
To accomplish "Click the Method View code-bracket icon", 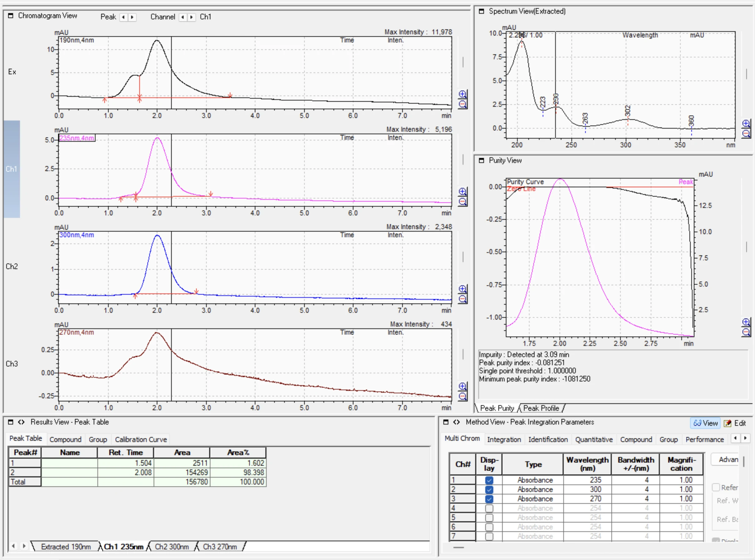I will pos(456,422).
